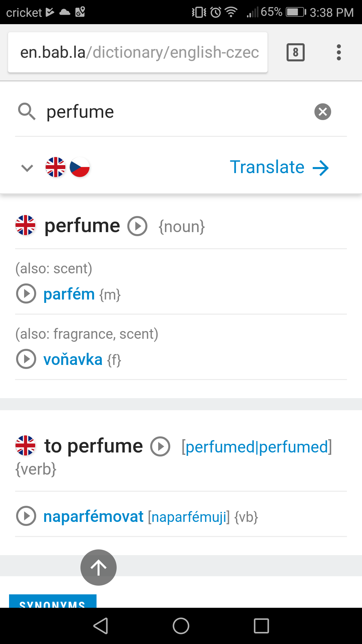Tap the en.bab.la address bar
Image resolution: width=362 pixels, height=644 pixels.
pyautogui.click(x=138, y=52)
